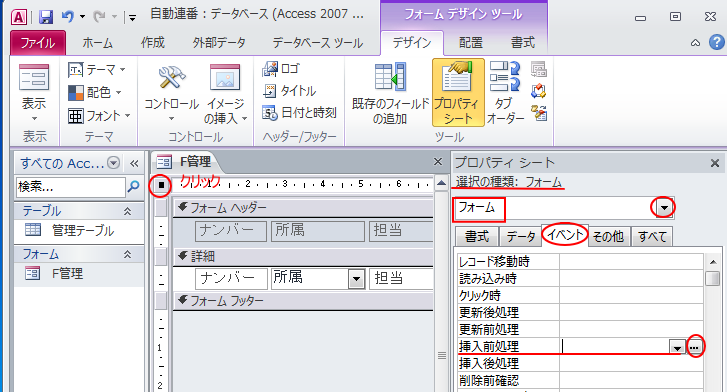Screen dimensions: 727x392
Task: Open the コントロール gallery
Action: click(x=172, y=93)
